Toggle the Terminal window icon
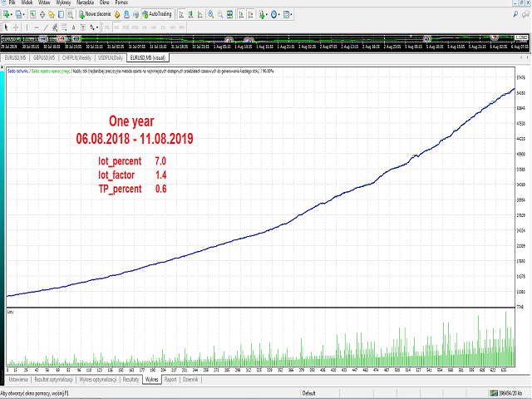Image resolution: width=532 pixels, height=399 pixels. pyautogui.click(x=61, y=14)
